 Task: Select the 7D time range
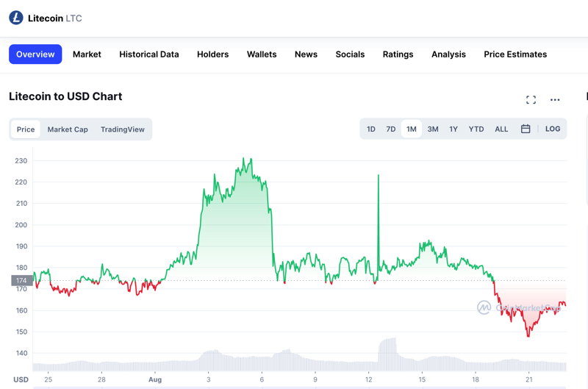tap(391, 129)
